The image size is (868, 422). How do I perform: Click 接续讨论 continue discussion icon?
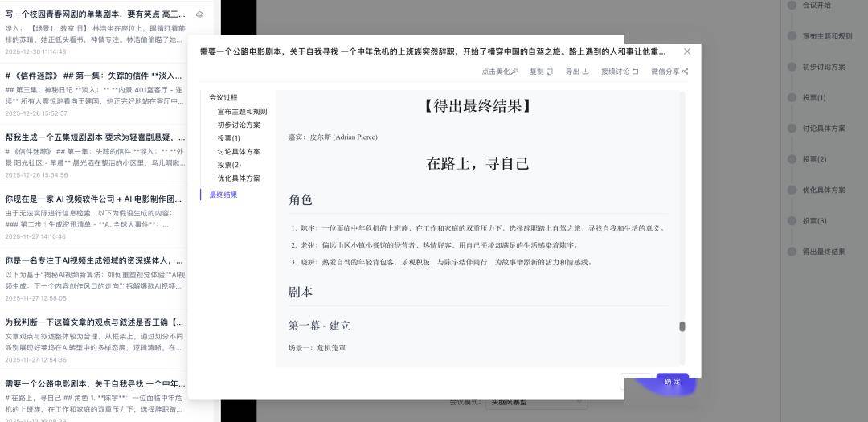(635, 72)
